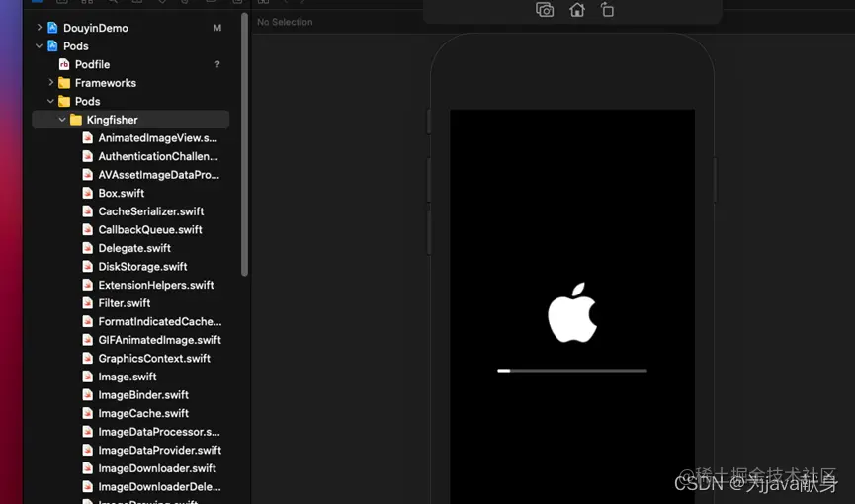Screen dimensions: 855x504
Task: Click the ? status badge on Podfile
Action: point(217,64)
